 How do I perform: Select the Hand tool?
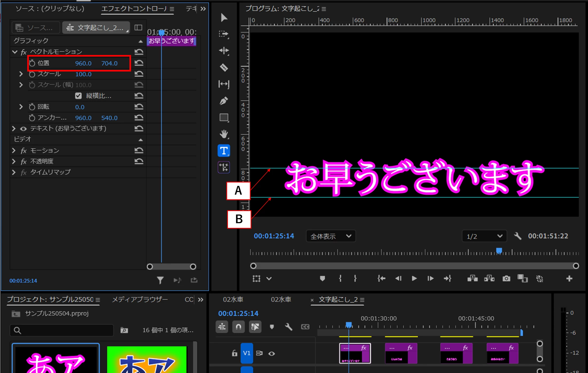(224, 134)
